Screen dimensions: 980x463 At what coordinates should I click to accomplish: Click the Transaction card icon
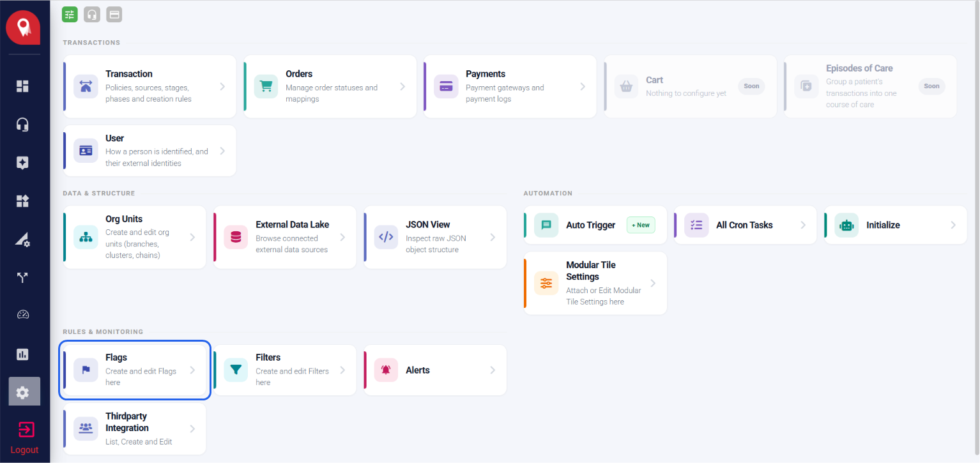pos(86,86)
